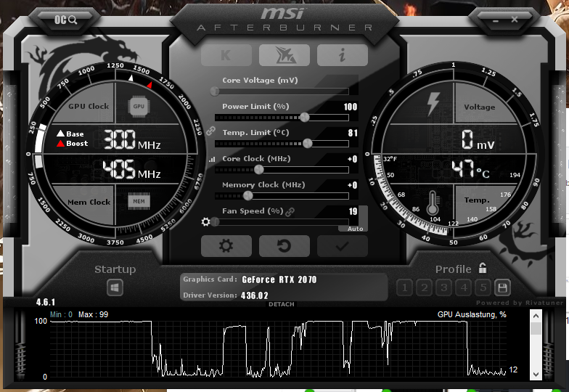This screenshot has width=569, height=392.
Task: Close the Afterburner window
Action: coord(514,19)
